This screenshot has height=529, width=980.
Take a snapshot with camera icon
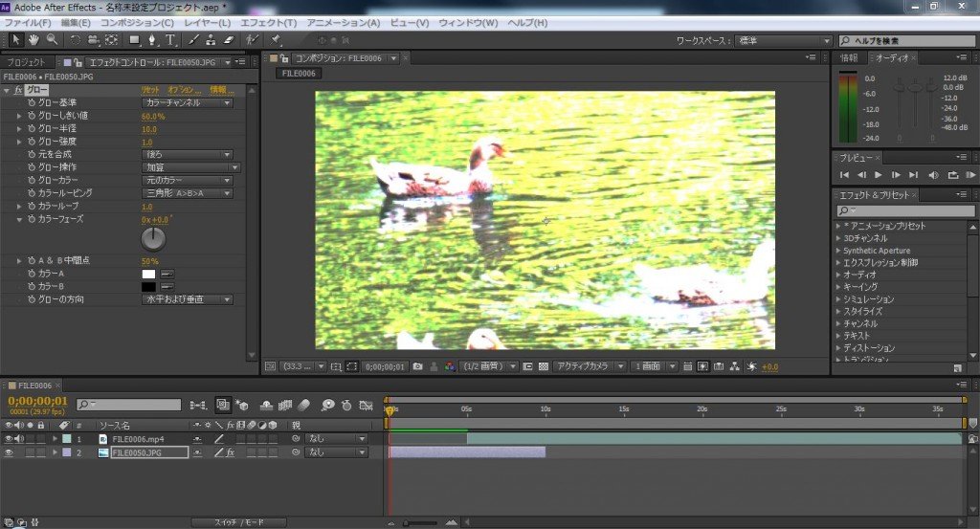417,366
